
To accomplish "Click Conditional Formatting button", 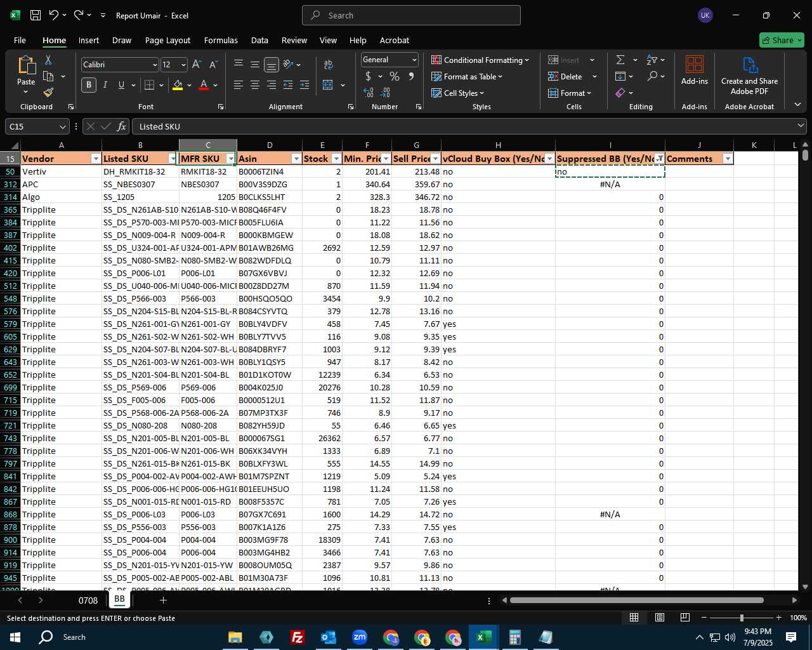I will [480, 60].
